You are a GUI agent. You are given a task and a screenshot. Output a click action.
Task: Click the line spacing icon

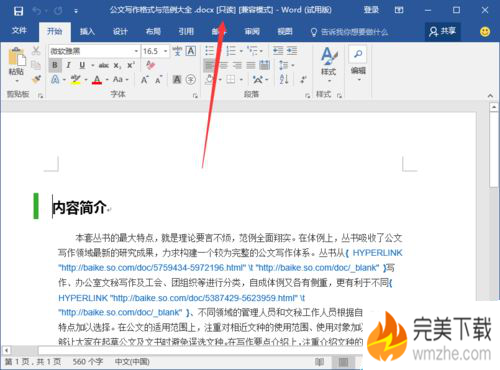[x=284, y=65]
